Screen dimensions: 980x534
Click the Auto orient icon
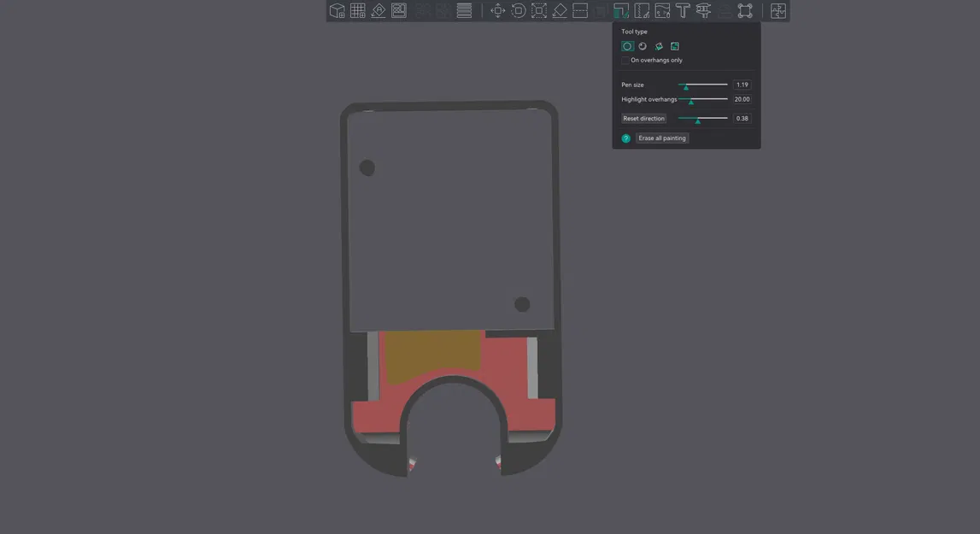pyautogui.click(x=379, y=10)
